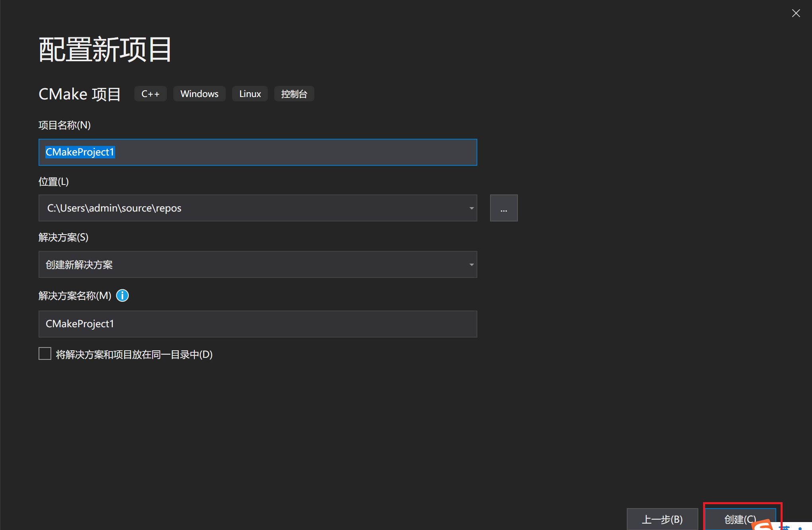812x530 pixels.
Task: Click the 控制台 project type tag
Action: (x=294, y=94)
